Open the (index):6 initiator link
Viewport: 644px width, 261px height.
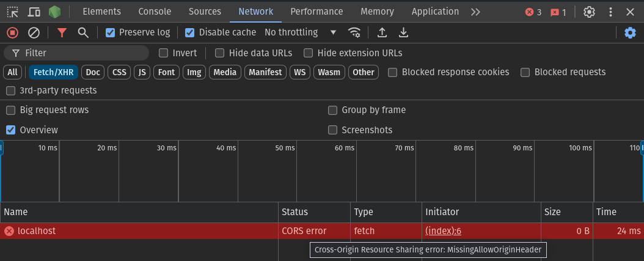click(443, 231)
